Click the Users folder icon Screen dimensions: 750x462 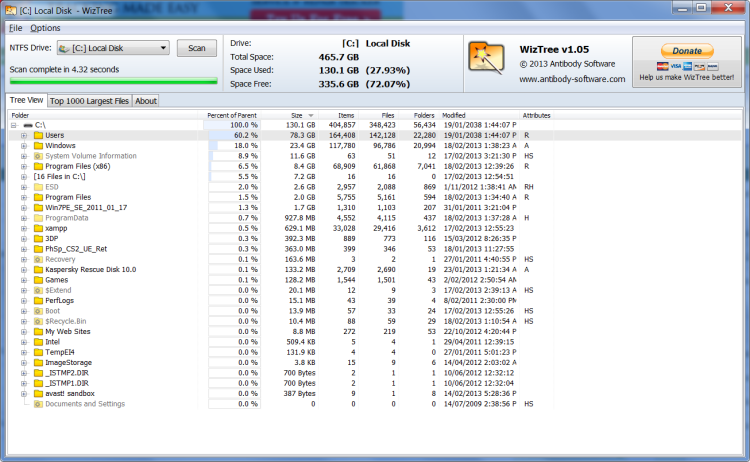(x=39, y=135)
